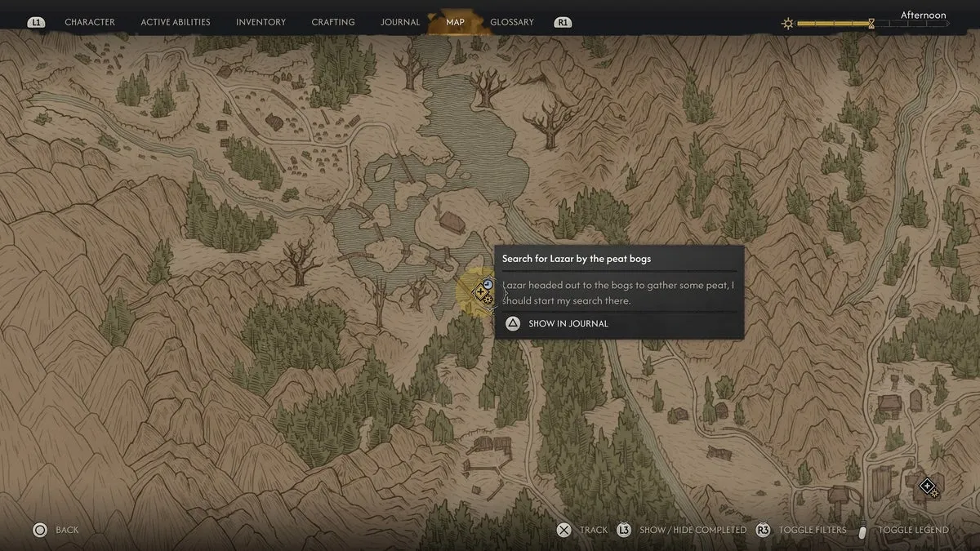
Task: Toggle Show / Hide Completed
Action: coord(693,530)
